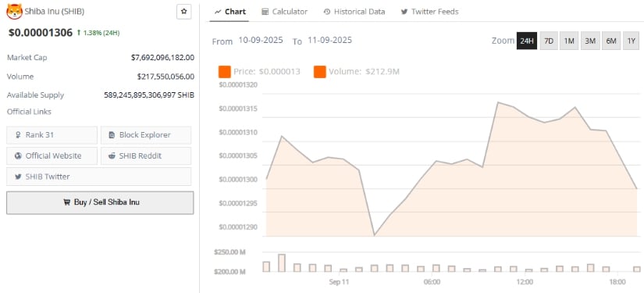
Task: Click the 12:00 x-axis label
Action: [x=525, y=282]
